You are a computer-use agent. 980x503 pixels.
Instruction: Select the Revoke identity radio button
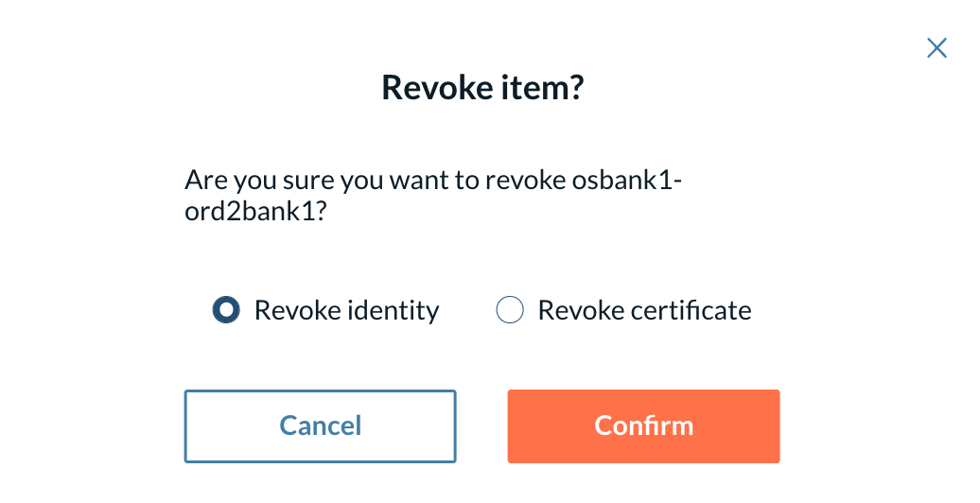coord(226,309)
